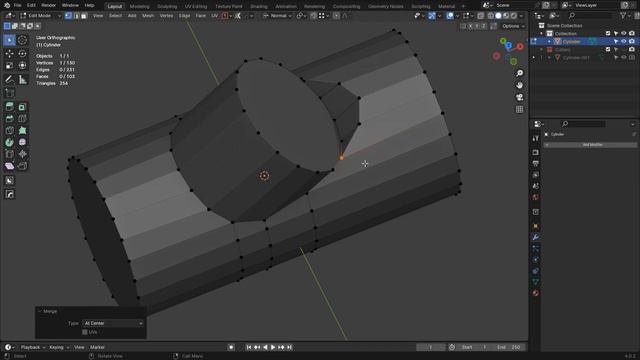
Task: Open the Edit Mode dropdown
Action: tap(40, 16)
